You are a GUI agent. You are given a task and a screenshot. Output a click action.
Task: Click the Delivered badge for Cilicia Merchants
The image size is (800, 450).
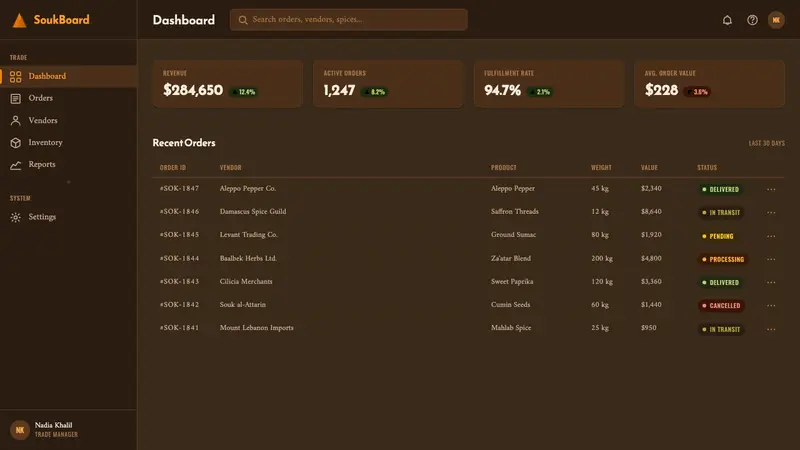tap(720, 282)
